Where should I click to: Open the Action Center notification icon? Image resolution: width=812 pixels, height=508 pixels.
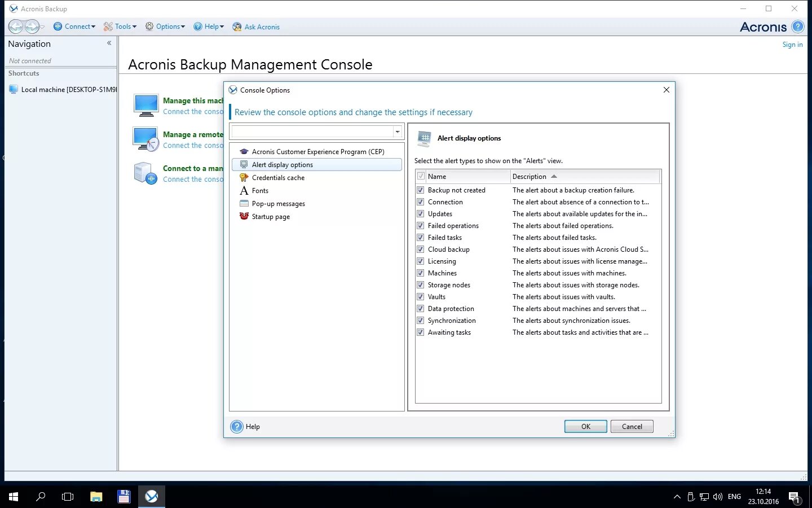click(794, 497)
